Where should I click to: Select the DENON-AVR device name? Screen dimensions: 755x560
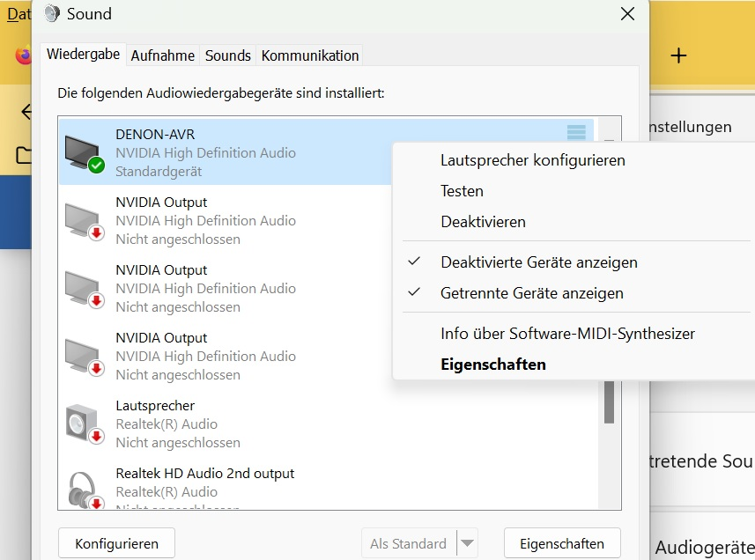[x=155, y=134]
